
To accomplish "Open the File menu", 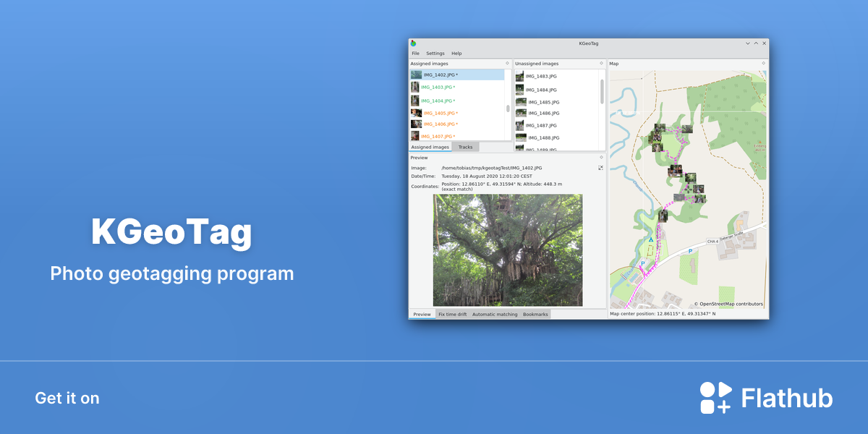I will tap(416, 54).
